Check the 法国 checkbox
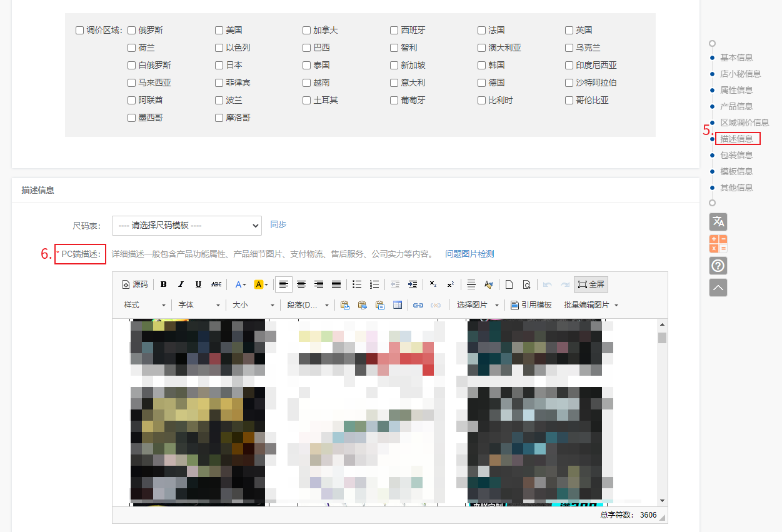Image resolution: width=782 pixels, height=532 pixels. pos(481,30)
